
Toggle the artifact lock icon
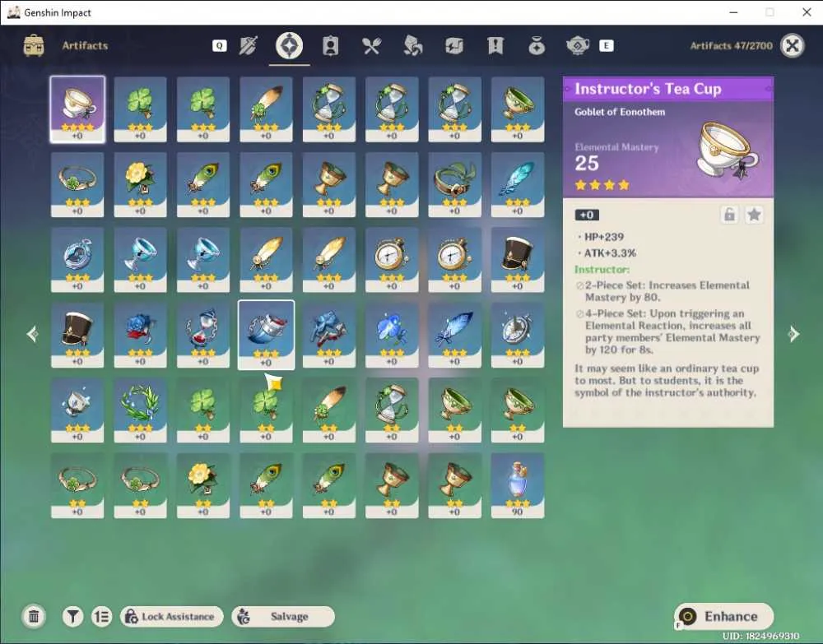729,215
